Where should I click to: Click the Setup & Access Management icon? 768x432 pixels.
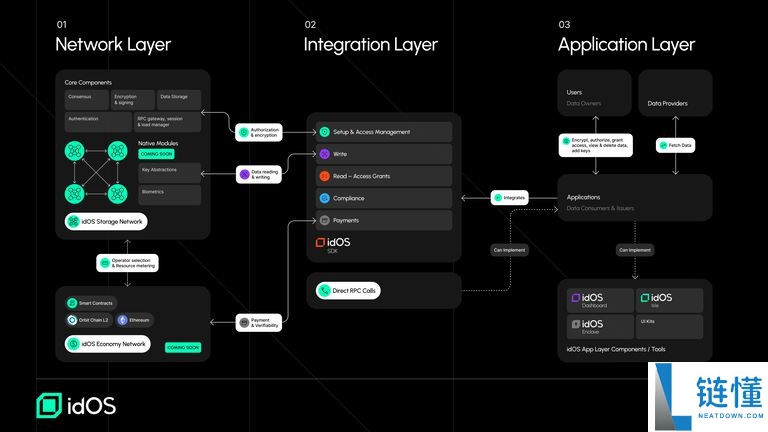click(325, 132)
